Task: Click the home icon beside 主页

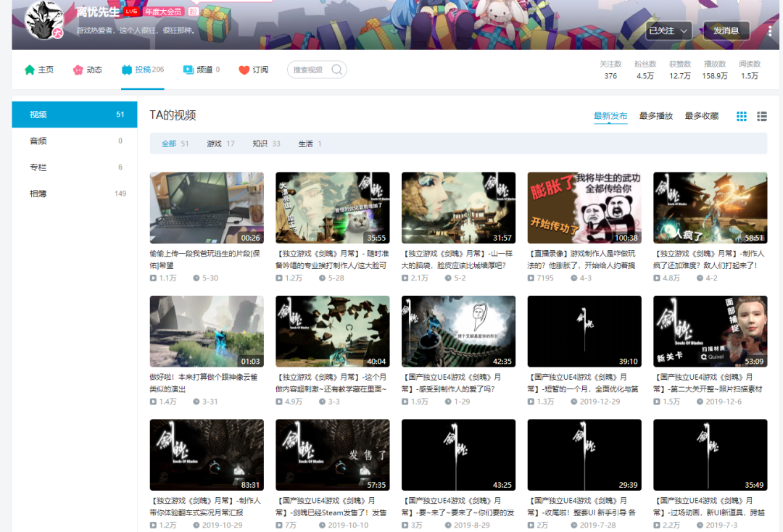Action: click(30, 70)
